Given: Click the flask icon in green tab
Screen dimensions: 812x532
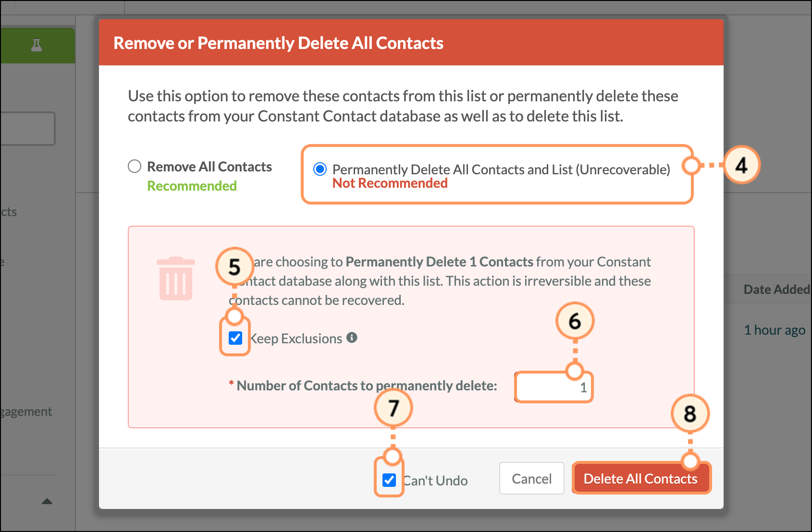Looking at the screenshot, I should (x=37, y=45).
